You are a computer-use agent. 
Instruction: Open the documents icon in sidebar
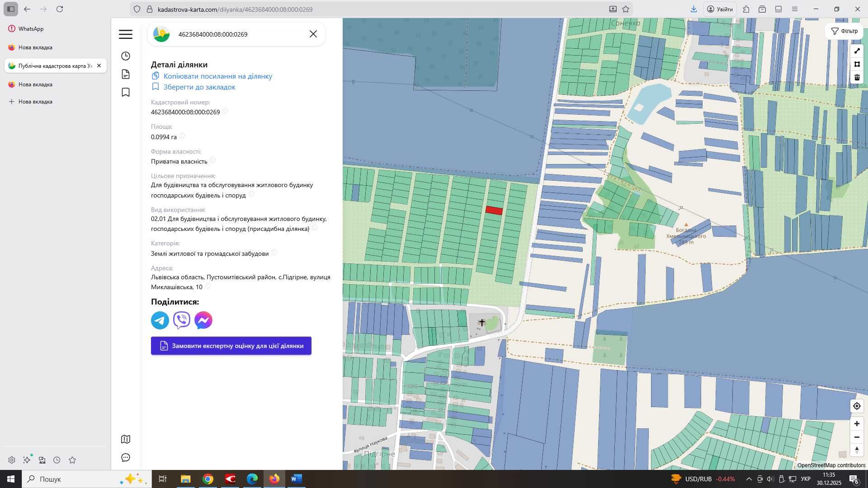click(x=126, y=74)
